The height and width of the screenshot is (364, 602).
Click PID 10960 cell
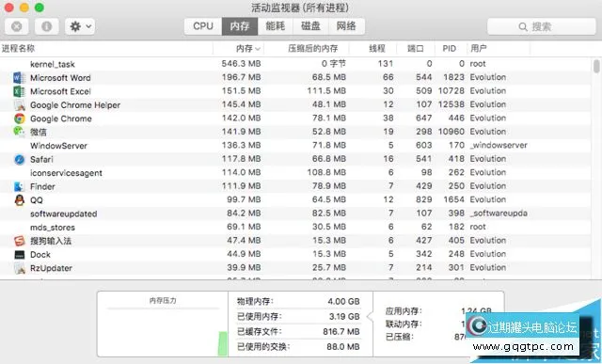coord(451,132)
